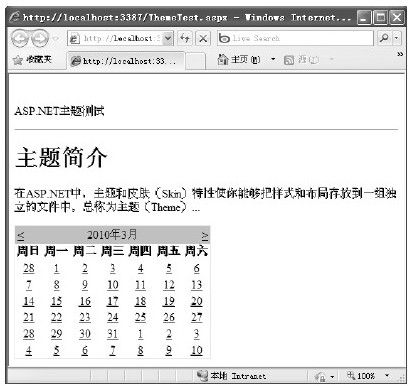This screenshot has width=408, height=386.
Task: Click the 2010年3月 calendar title
Action: [112, 235]
